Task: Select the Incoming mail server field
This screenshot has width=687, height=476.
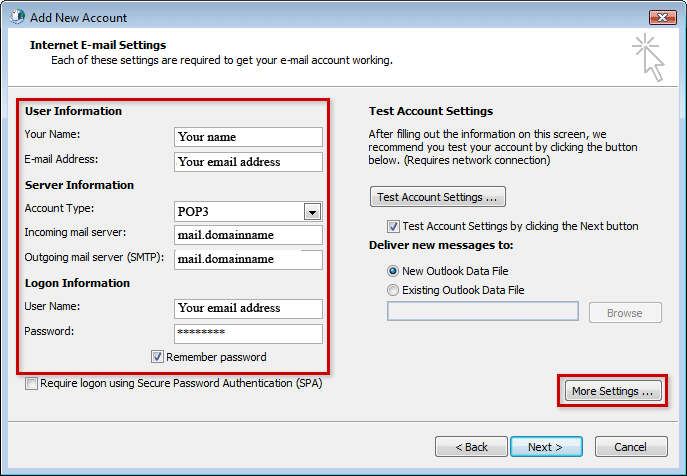Action: 248,235
